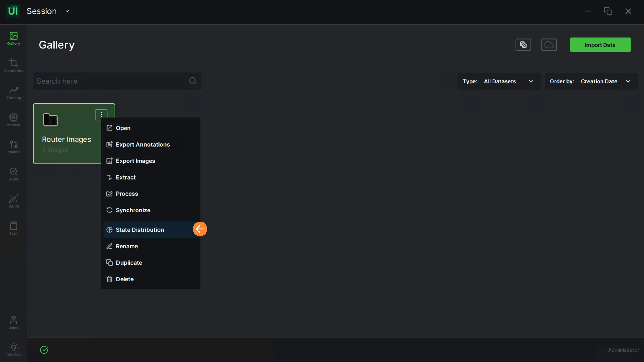Click the search magnifier icon
644x362 pixels.
193,81
